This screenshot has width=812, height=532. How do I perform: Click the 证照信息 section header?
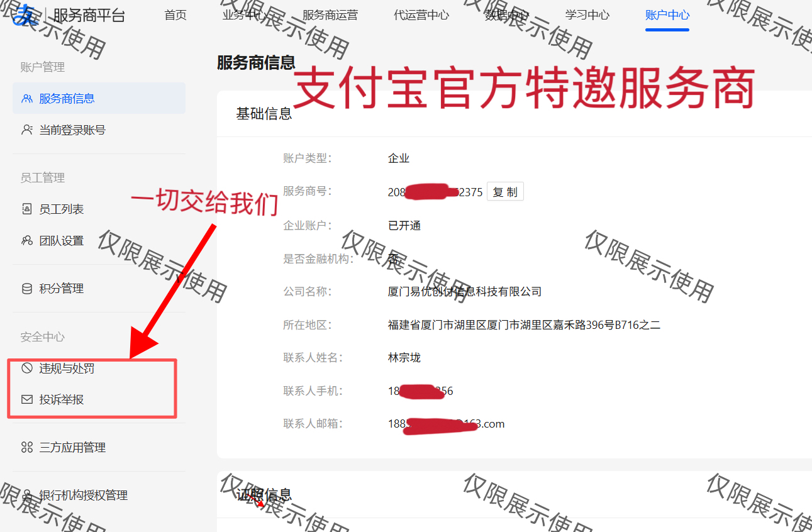(264, 496)
